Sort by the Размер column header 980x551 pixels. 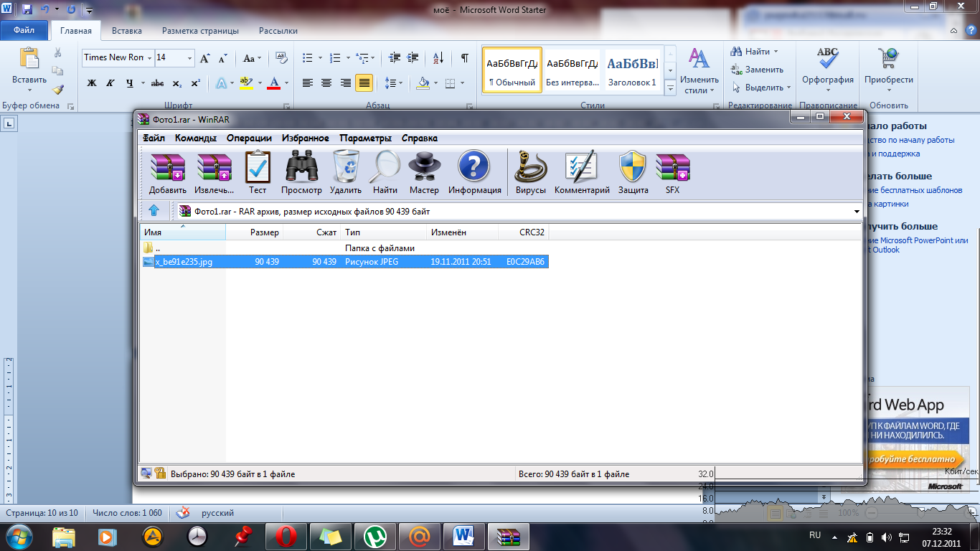point(255,232)
